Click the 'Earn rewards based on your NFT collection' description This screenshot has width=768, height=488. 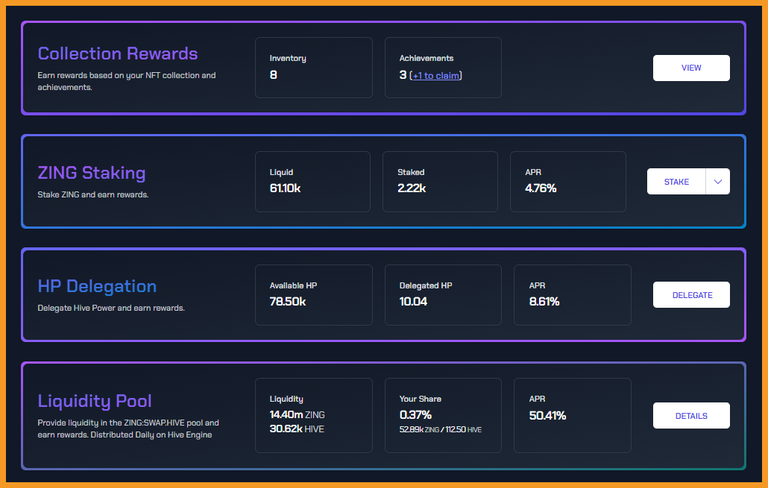127,81
